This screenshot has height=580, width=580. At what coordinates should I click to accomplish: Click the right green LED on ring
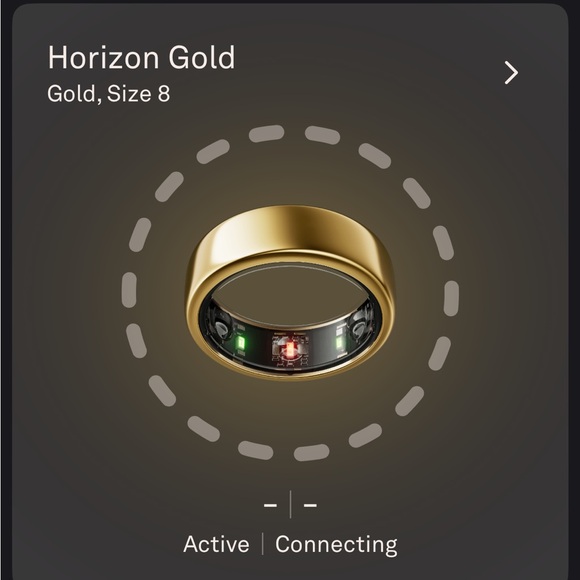[x=338, y=342]
